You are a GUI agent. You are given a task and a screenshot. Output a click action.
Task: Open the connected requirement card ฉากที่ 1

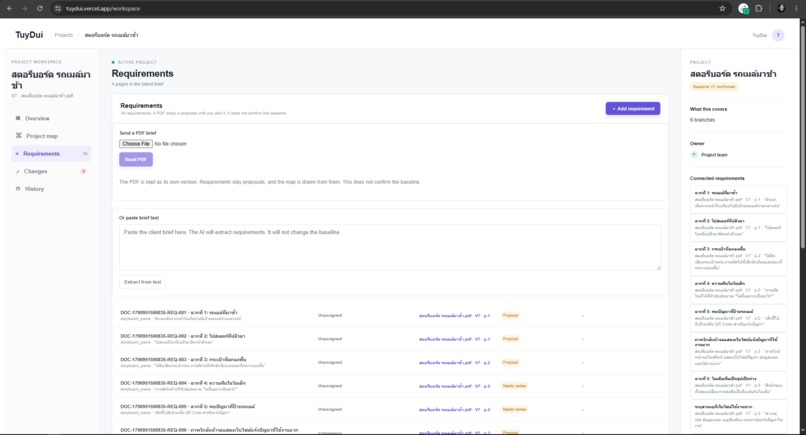[x=738, y=199]
